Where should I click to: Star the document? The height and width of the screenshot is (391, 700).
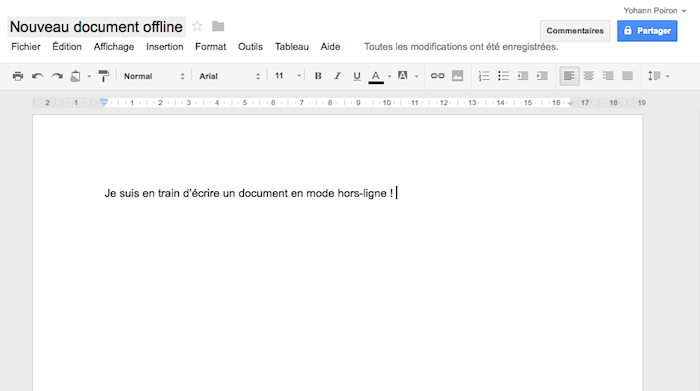click(197, 26)
